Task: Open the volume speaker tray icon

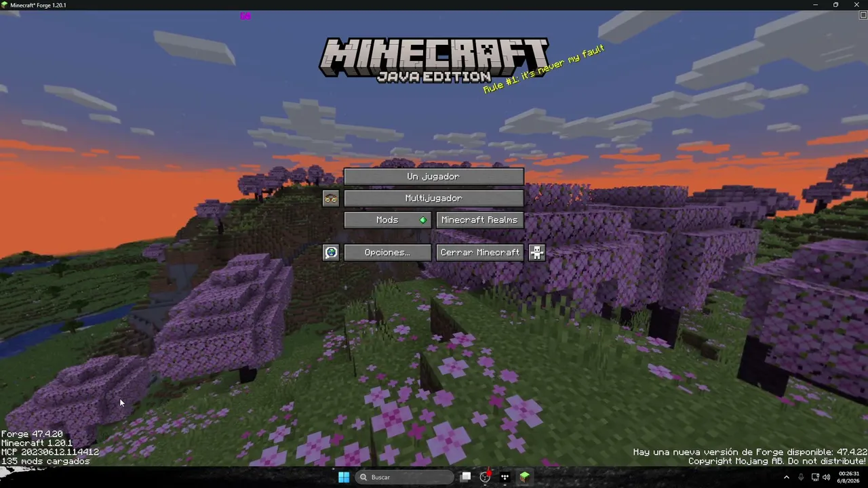Action: point(827,477)
